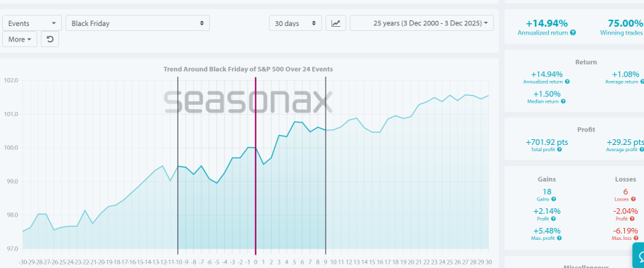The width and height of the screenshot is (644, 268).
Task: Click the +29.25 pts average profit value
Action: click(x=626, y=142)
